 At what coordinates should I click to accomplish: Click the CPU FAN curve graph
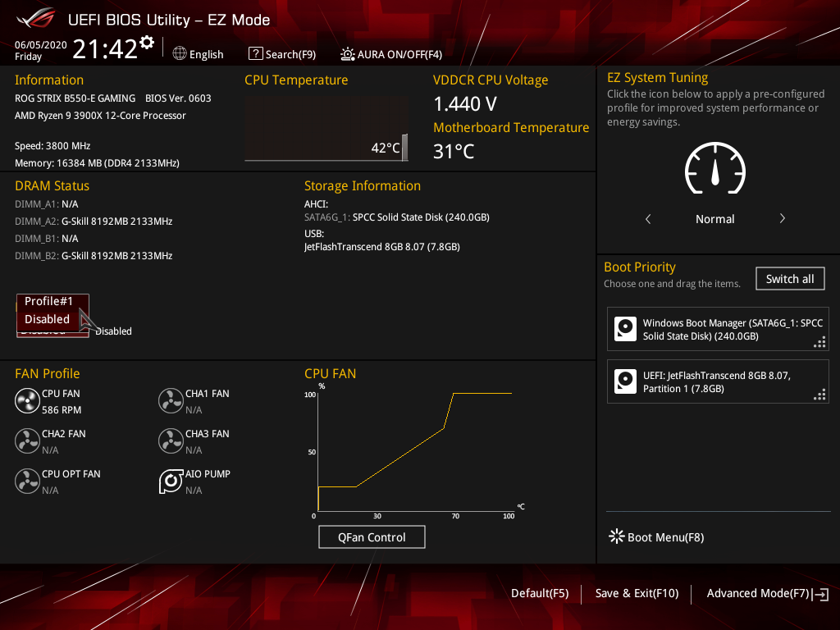[x=415, y=451]
